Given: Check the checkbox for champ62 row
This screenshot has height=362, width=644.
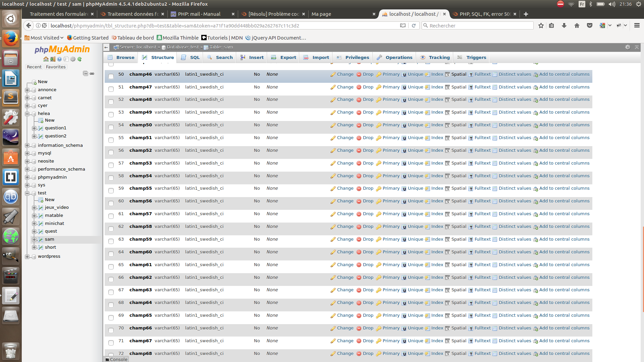Looking at the screenshot, I should [x=111, y=279].
